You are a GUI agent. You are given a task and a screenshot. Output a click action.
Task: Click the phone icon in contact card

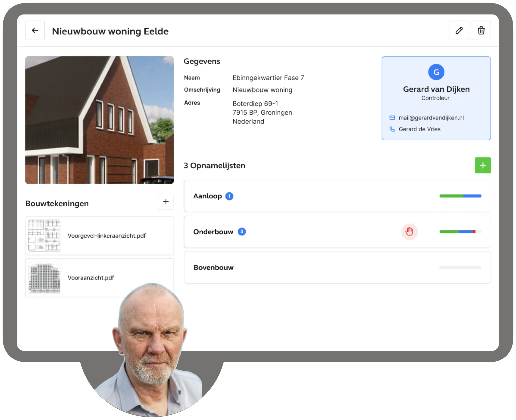(392, 129)
